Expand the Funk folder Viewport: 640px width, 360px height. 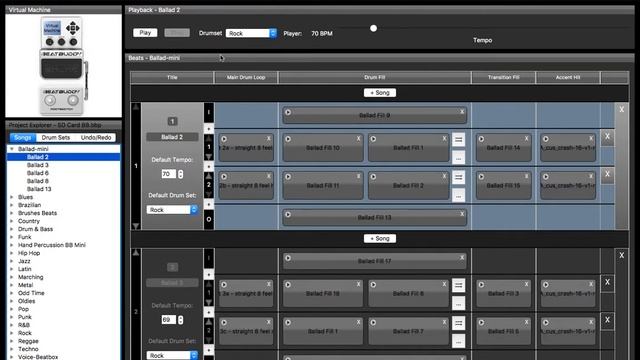(12, 237)
